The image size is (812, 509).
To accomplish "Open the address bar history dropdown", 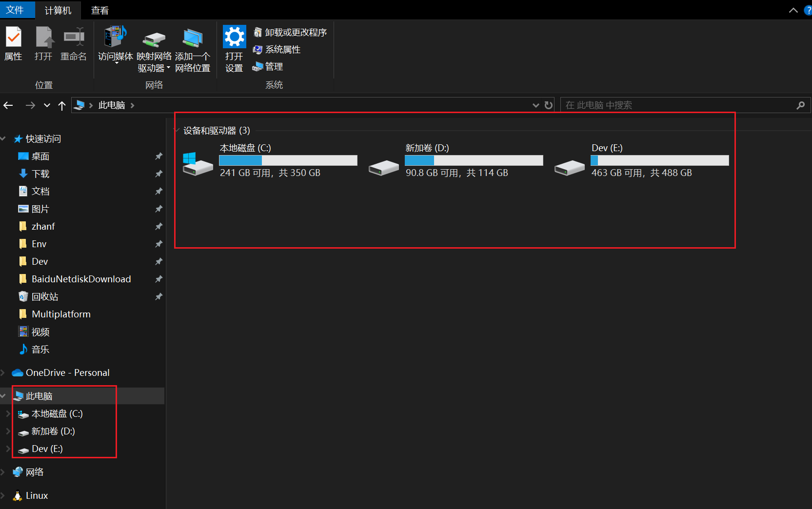I will 535,105.
